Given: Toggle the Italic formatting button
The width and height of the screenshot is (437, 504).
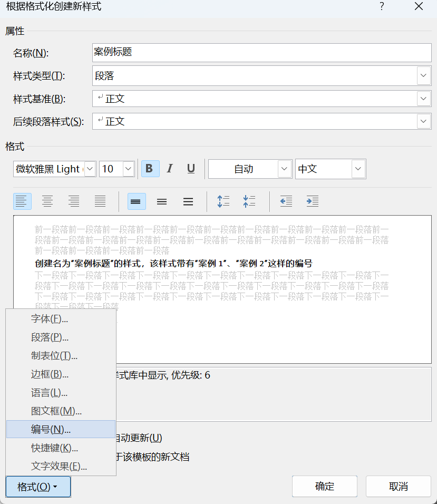Looking at the screenshot, I should [x=170, y=168].
